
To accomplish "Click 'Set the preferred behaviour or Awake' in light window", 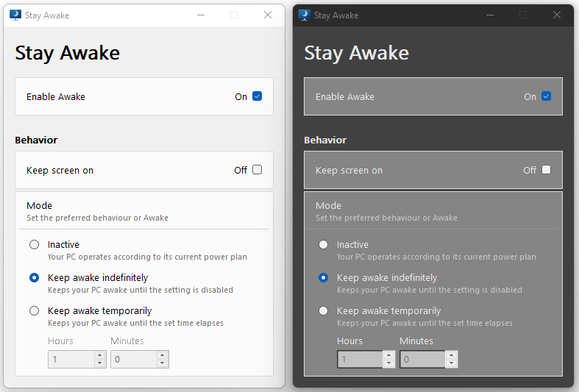I will point(98,218).
